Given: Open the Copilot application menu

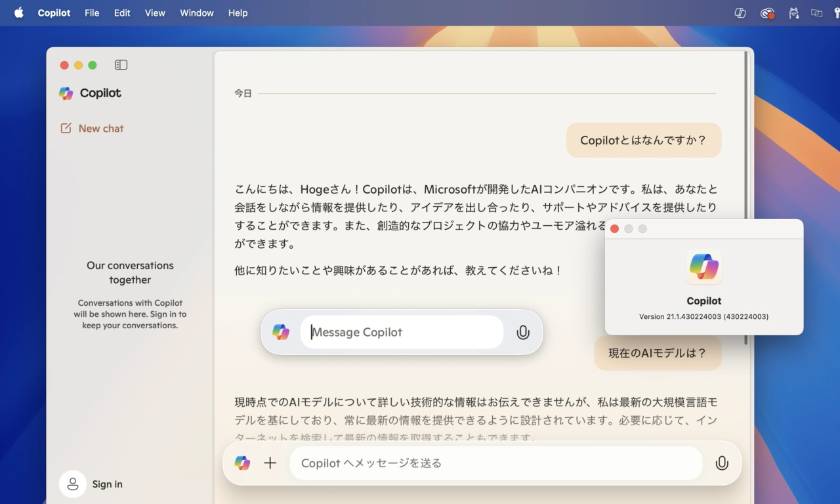Looking at the screenshot, I should click(54, 13).
